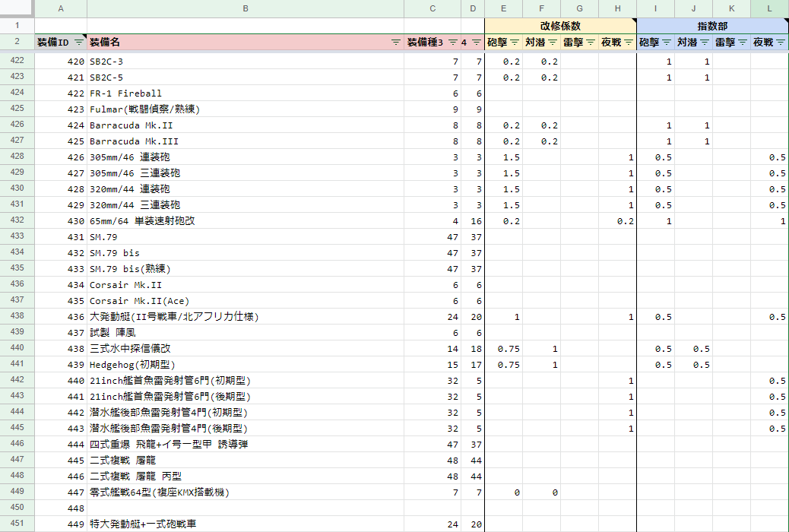Select column J header
The height and width of the screenshot is (532, 789).
coord(693,8)
